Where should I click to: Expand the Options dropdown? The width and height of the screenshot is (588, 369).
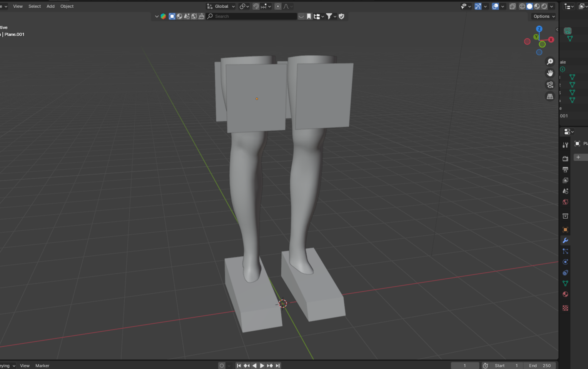tap(544, 16)
